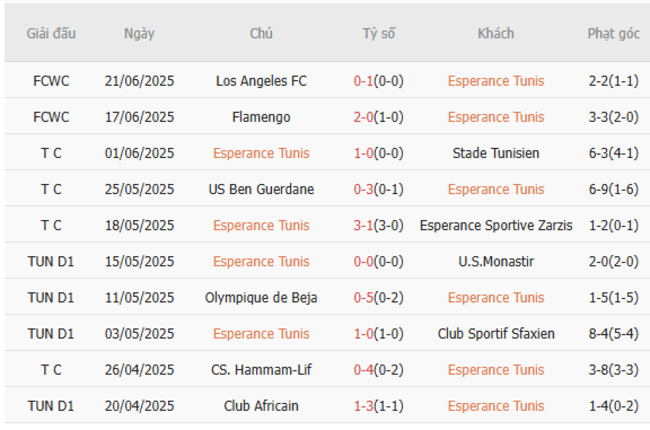Click the "Giải đấu" column header

click(x=51, y=34)
